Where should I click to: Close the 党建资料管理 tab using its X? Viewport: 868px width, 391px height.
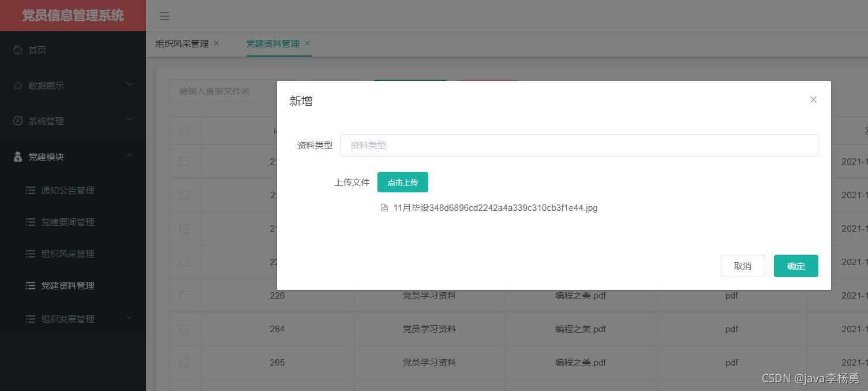click(308, 43)
